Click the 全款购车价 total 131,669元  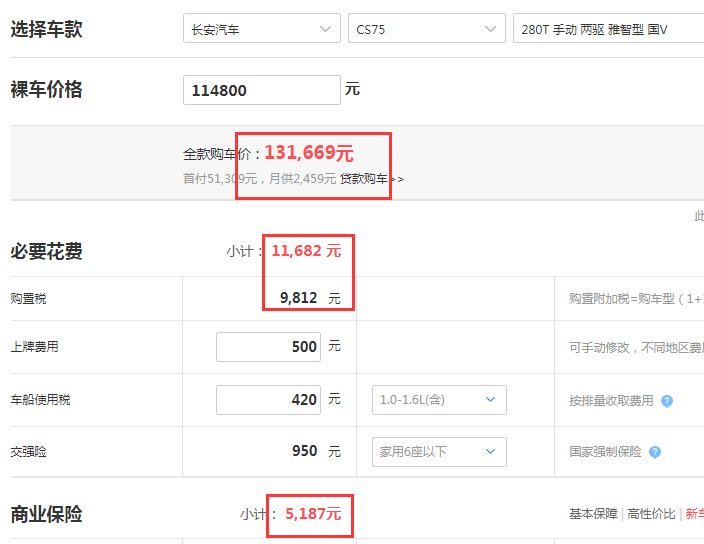[x=309, y=153]
